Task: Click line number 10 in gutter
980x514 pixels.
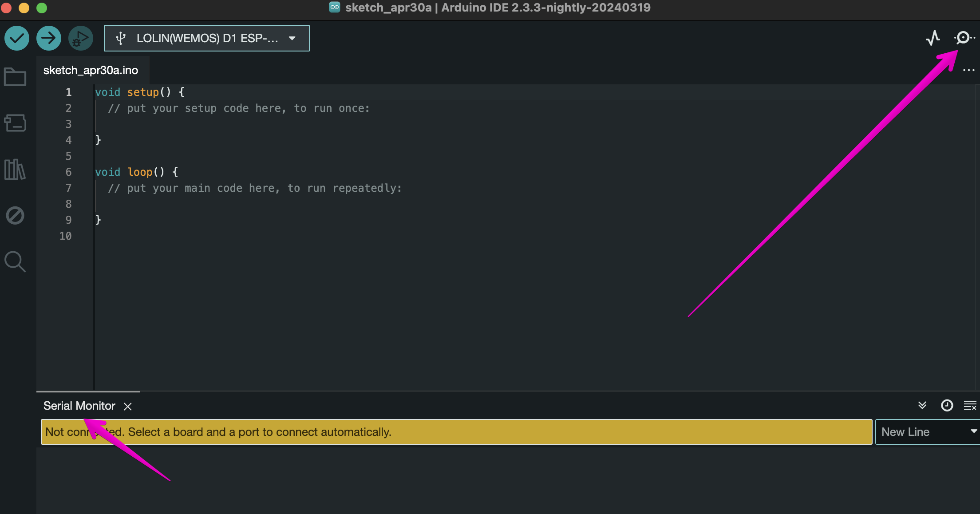Action: 65,236
